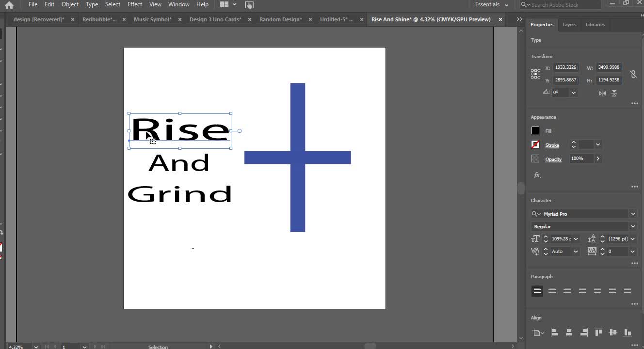Flip the selection along the horizontal axis
This screenshot has width=644, height=349.
point(602,93)
